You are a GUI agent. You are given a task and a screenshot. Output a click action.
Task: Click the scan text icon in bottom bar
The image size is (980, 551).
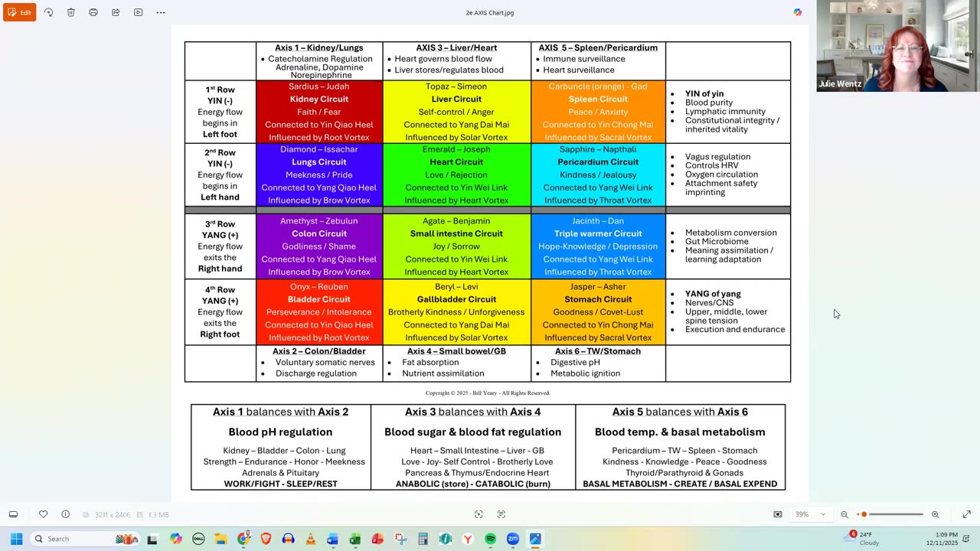[501, 514]
